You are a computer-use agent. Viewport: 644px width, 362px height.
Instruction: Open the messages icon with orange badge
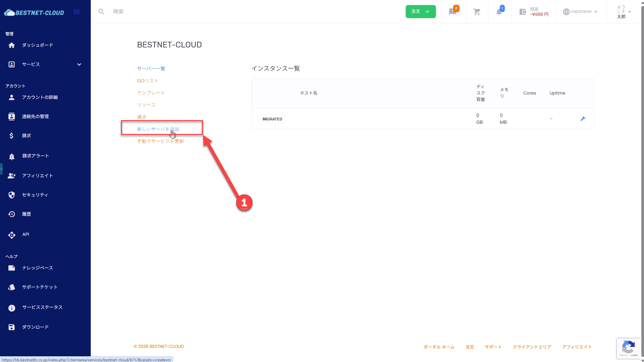452,12
